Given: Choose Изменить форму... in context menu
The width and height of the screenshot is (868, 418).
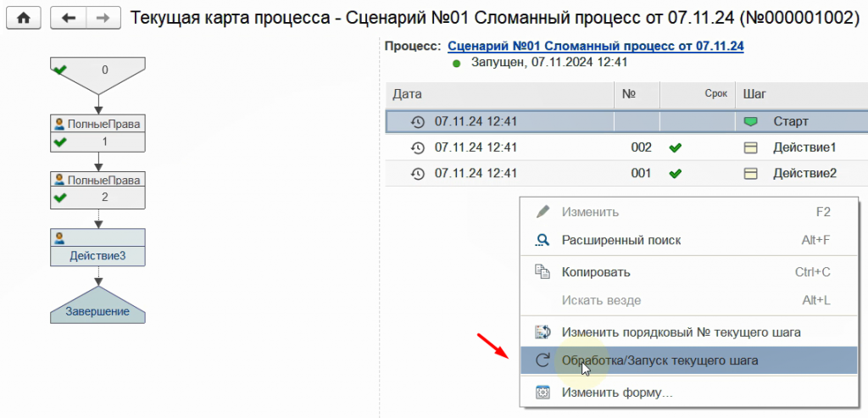Looking at the screenshot, I should (x=688, y=393).
